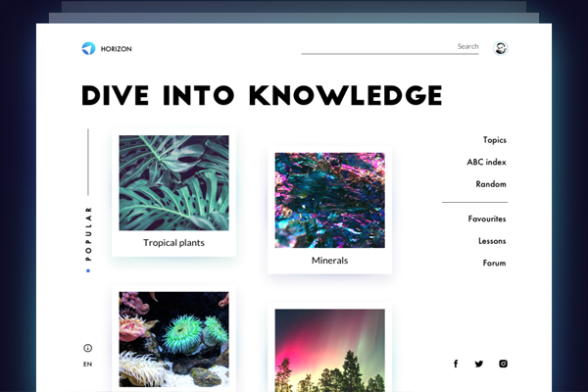Image resolution: width=588 pixels, height=392 pixels.
Task: Open the Forum menu item
Action: click(494, 263)
